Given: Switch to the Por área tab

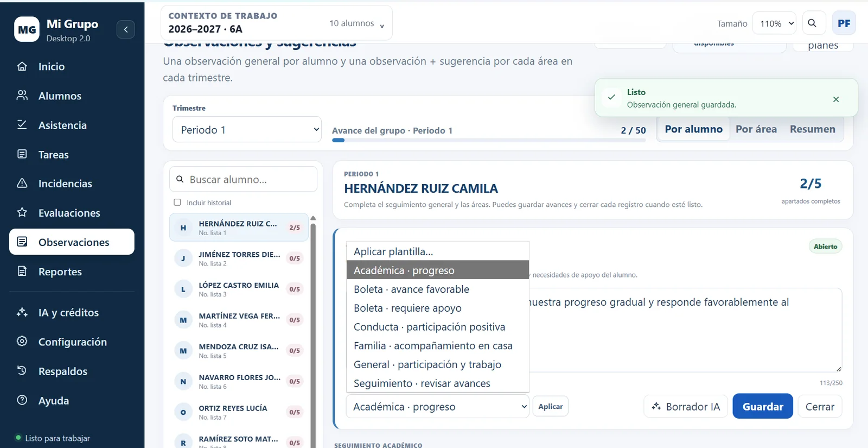Looking at the screenshot, I should click(x=756, y=129).
